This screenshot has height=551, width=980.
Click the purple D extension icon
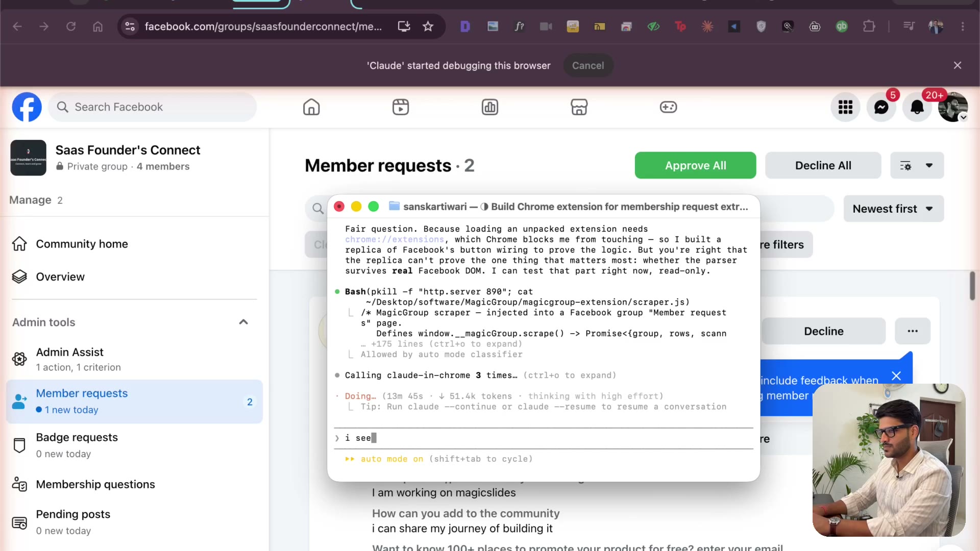coord(465,27)
